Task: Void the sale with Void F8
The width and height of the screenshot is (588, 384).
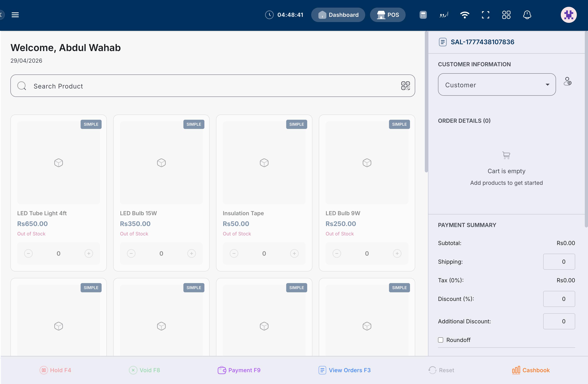Action: pos(145,370)
